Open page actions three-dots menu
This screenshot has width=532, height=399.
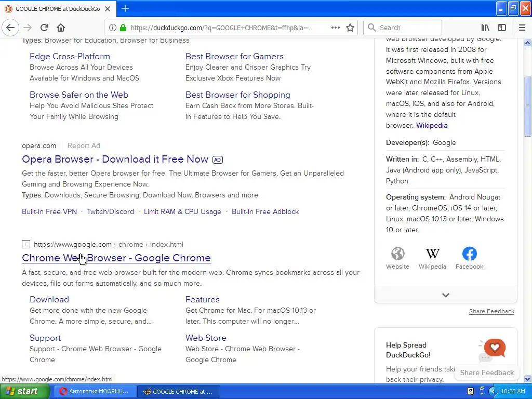click(x=335, y=28)
